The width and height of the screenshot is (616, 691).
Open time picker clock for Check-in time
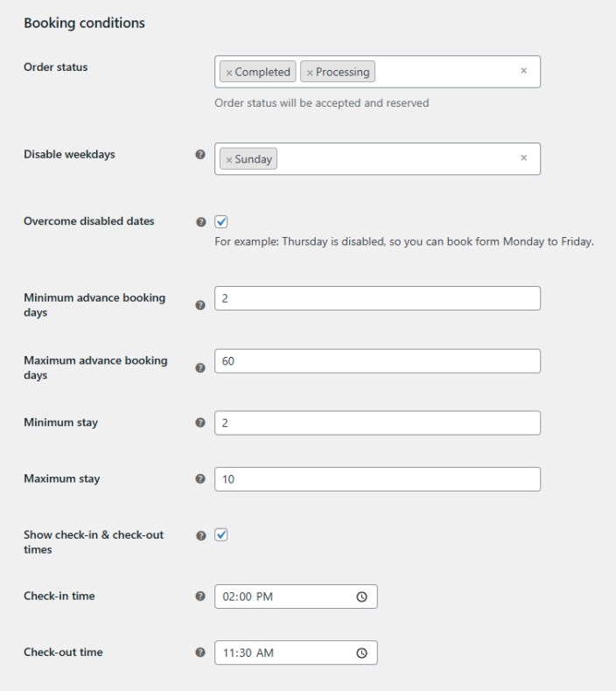pyautogui.click(x=361, y=597)
